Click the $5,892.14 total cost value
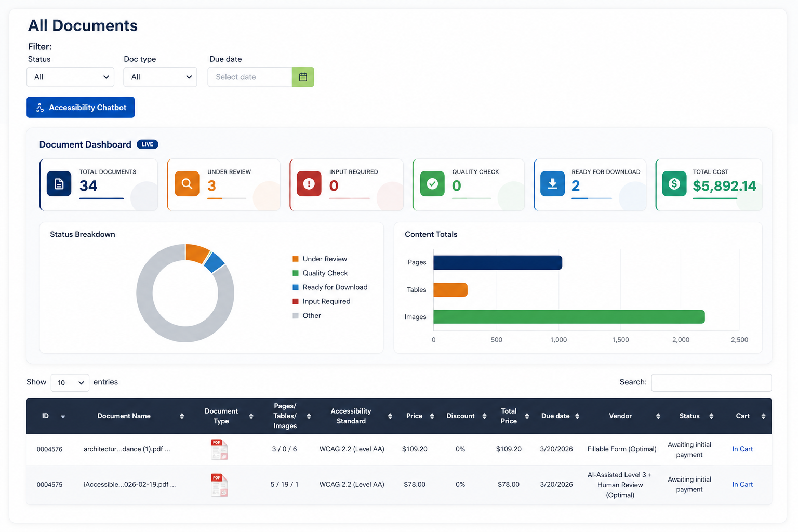 pos(724,186)
